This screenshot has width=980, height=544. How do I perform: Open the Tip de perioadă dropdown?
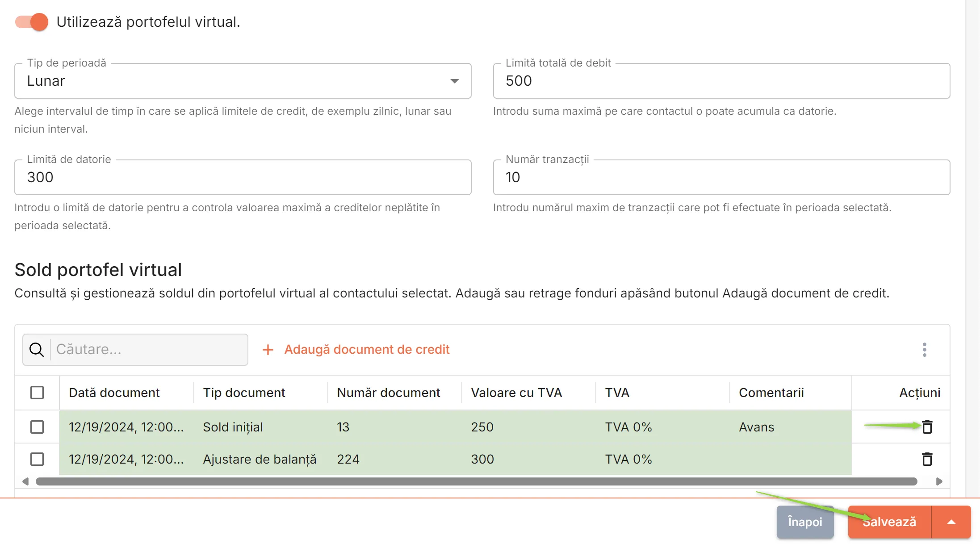243,81
